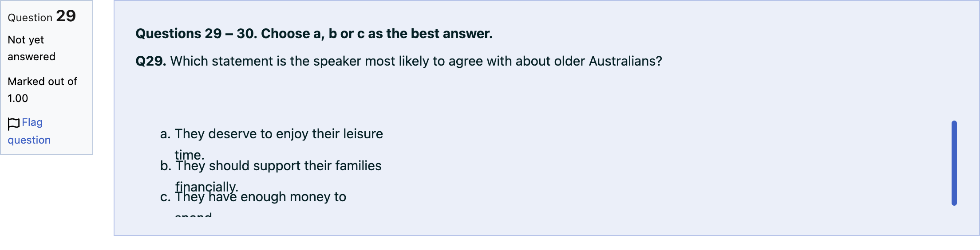Click the partially hidden last line of option c
The width and height of the screenshot is (980, 250).
tap(193, 215)
